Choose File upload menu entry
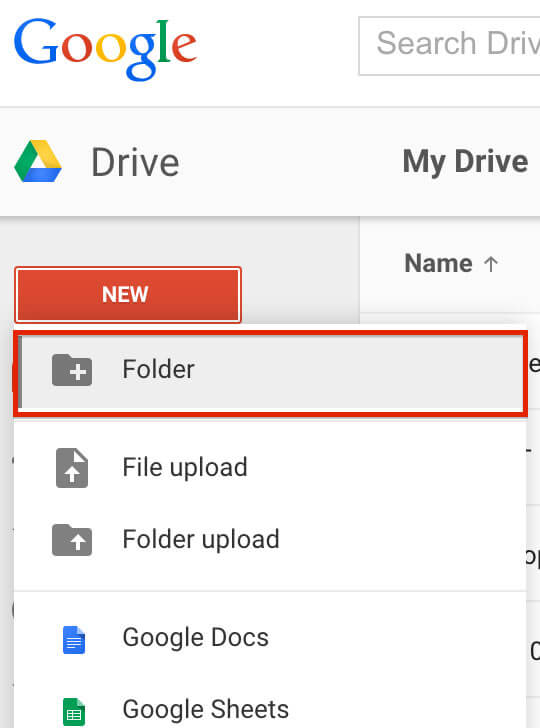Screen dimensions: 540x728 point(270,467)
